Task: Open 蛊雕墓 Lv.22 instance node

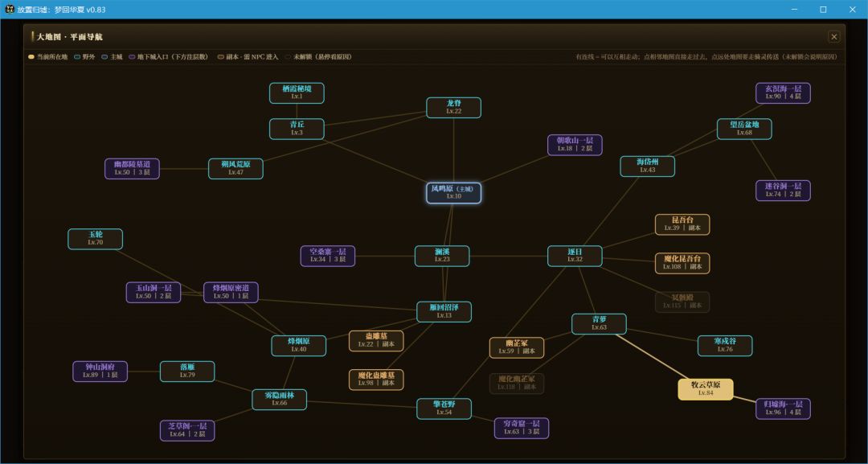Action: pyautogui.click(x=376, y=340)
